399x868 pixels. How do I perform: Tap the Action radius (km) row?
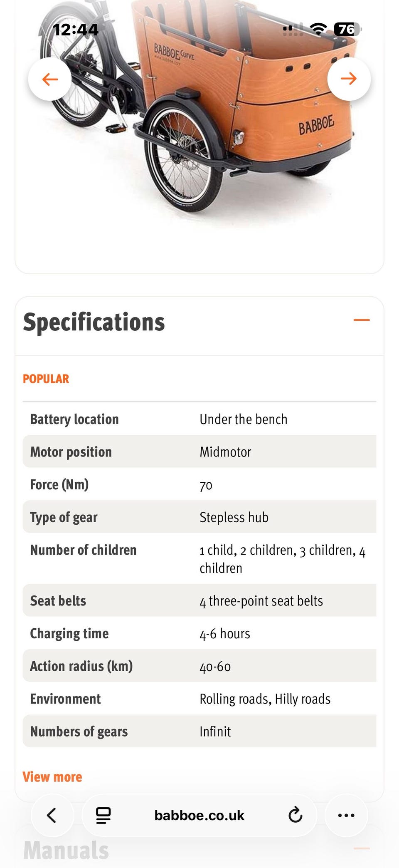pos(199,666)
